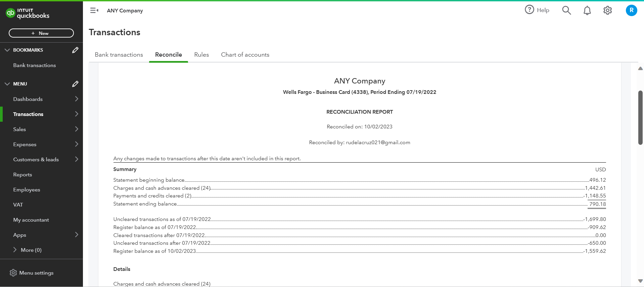The width and height of the screenshot is (644, 287).
Task: Select the Reconcile tab
Action: [169, 55]
